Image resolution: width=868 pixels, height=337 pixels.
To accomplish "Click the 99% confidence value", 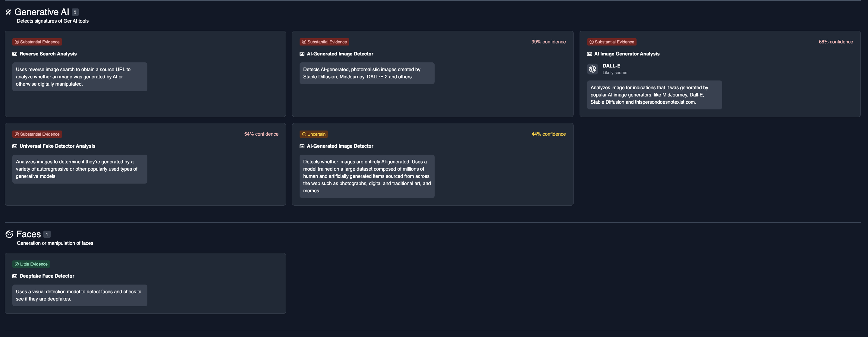I will tap(549, 42).
